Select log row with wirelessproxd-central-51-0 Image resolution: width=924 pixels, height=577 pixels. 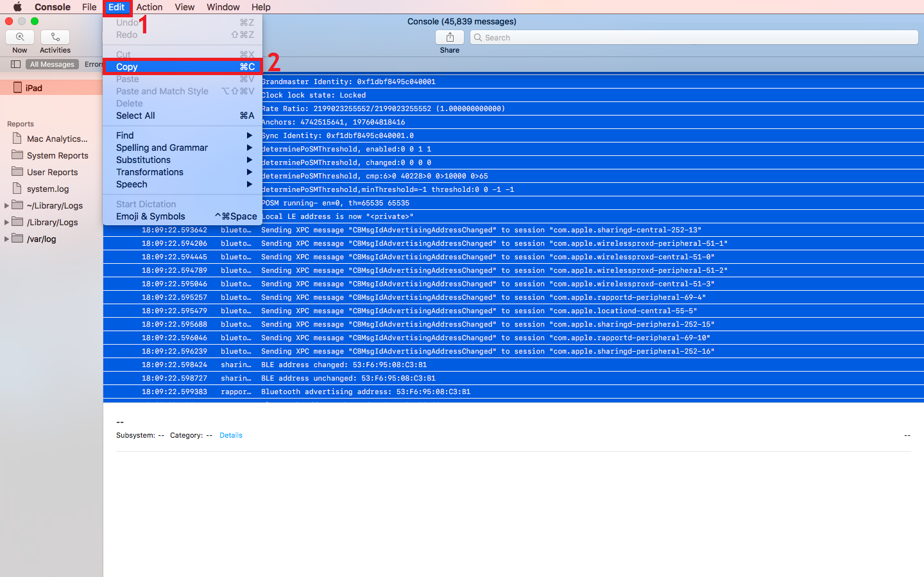pos(513,257)
